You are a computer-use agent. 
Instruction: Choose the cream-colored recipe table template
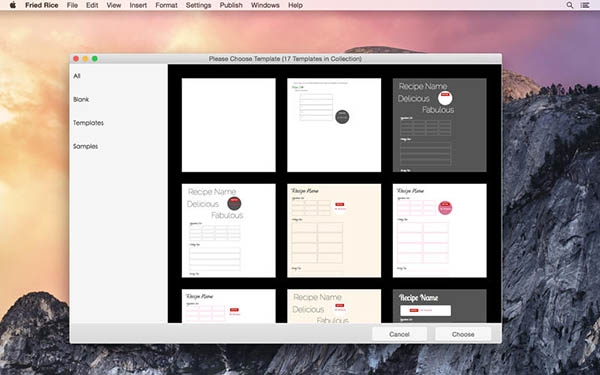334,230
